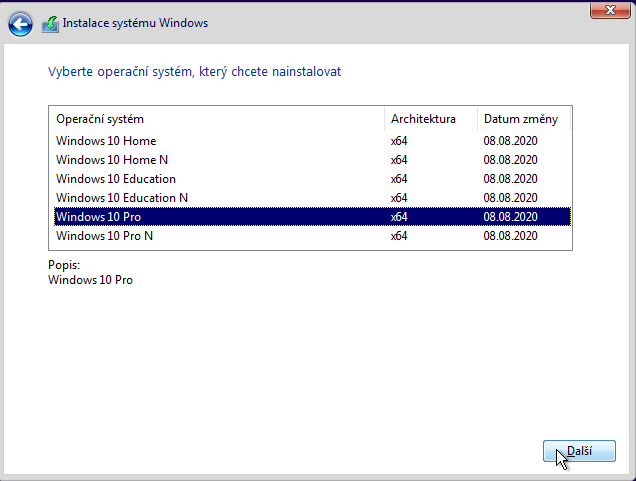Select the Windows 10 Pro N row
Viewport: 636px width, 481px height.
(104, 236)
